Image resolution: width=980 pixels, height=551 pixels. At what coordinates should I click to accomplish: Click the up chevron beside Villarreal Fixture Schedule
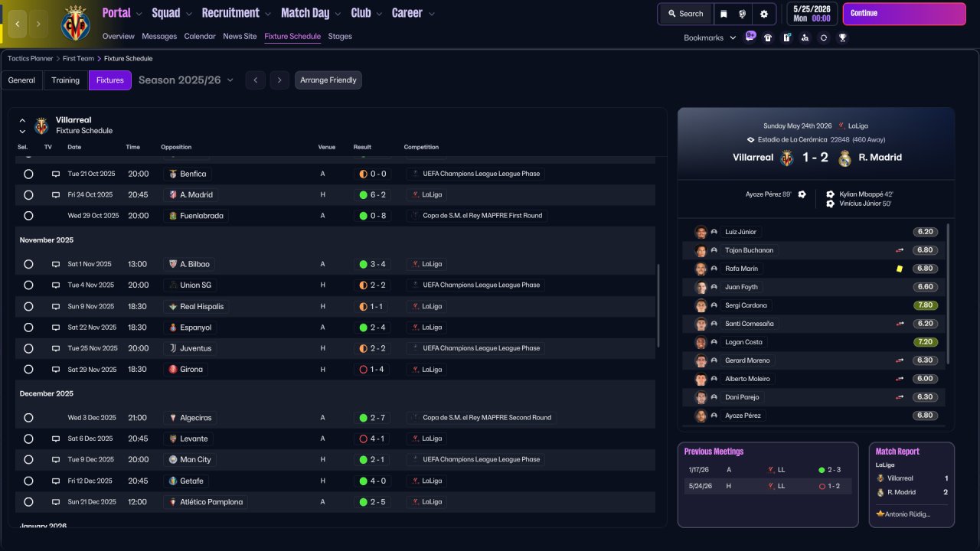[22, 120]
